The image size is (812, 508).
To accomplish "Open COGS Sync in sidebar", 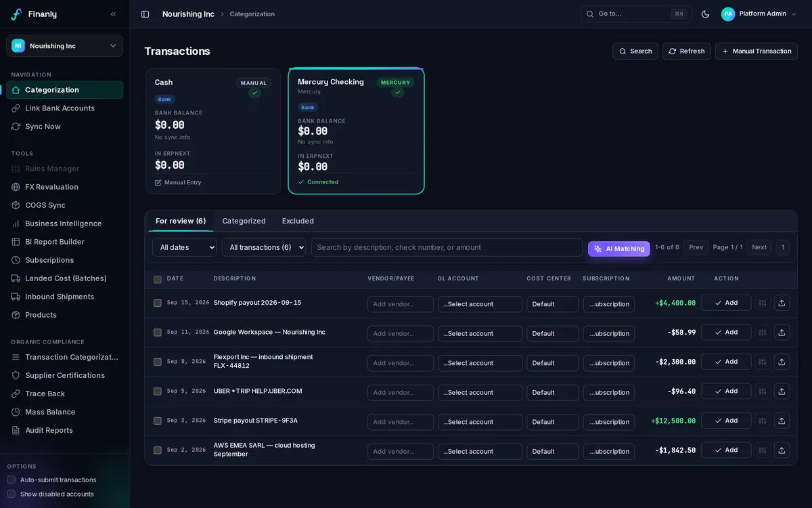I will coord(64,205).
